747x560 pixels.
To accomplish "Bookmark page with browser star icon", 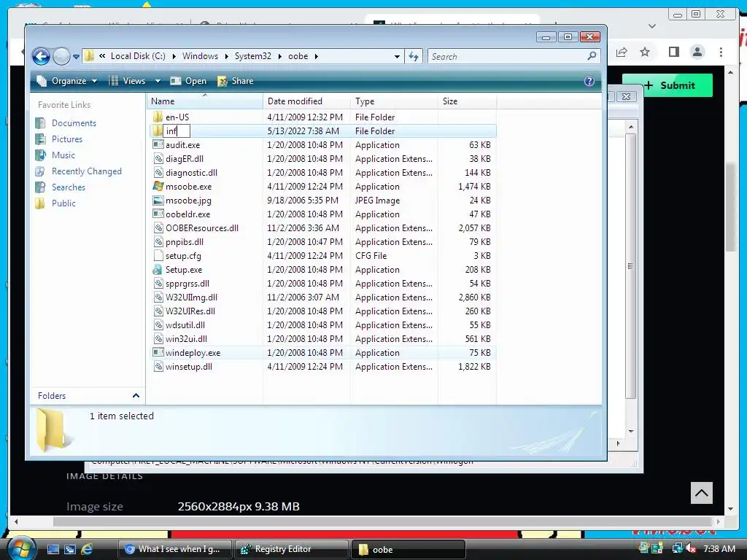I will 645,52.
